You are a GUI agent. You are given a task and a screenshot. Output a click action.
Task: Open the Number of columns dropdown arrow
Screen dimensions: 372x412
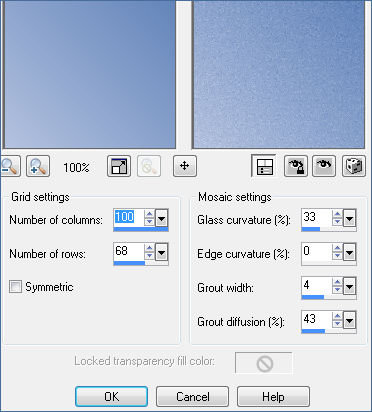[x=162, y=219]
